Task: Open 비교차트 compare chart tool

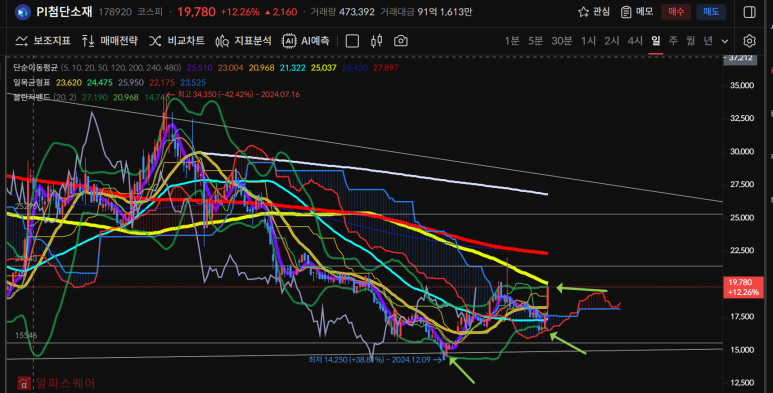Action: tap(176, 41)
